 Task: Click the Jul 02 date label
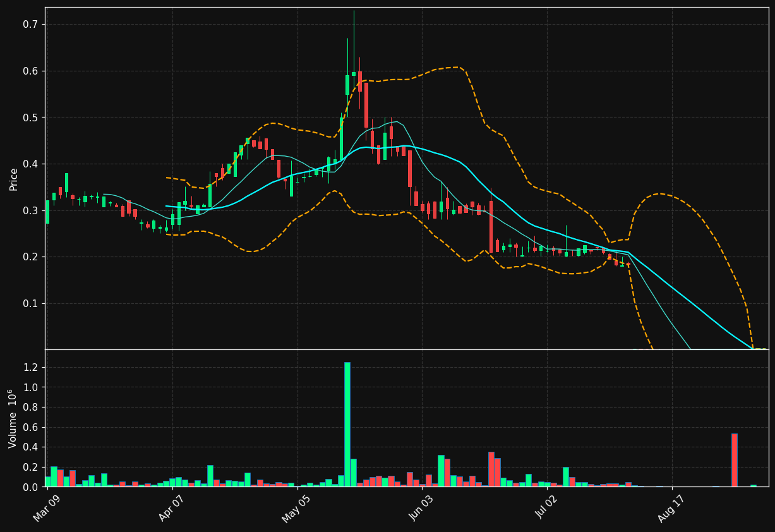tap(547, 507)
